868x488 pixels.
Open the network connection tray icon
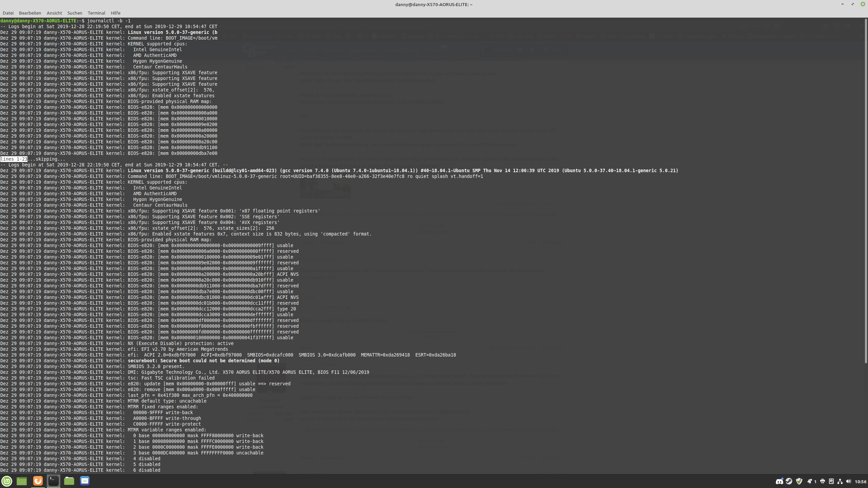point(840,481)
